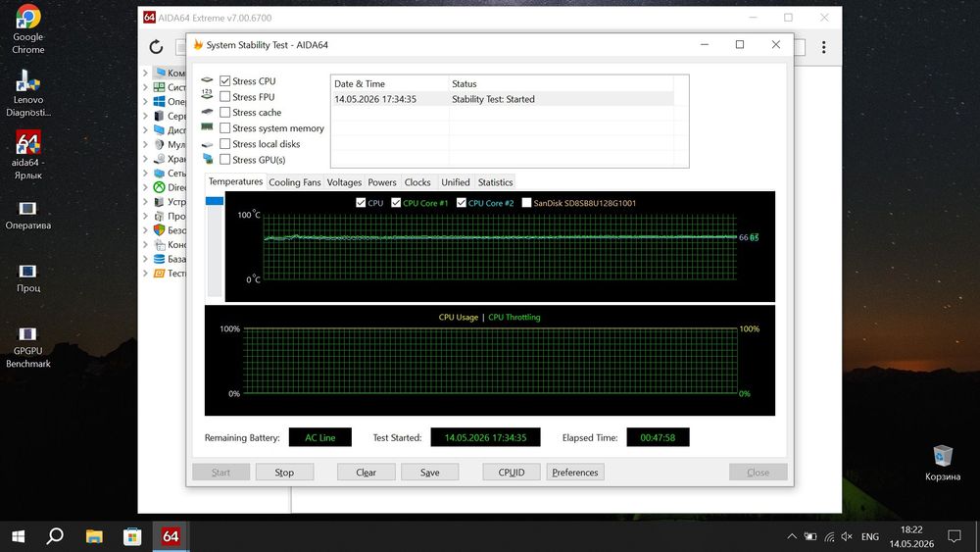The width and height of the screenshot is (980, 552).
Task: Click blue graph selector bar beside temperature graph
Action: pyautogui.click(x=215, y=201)
